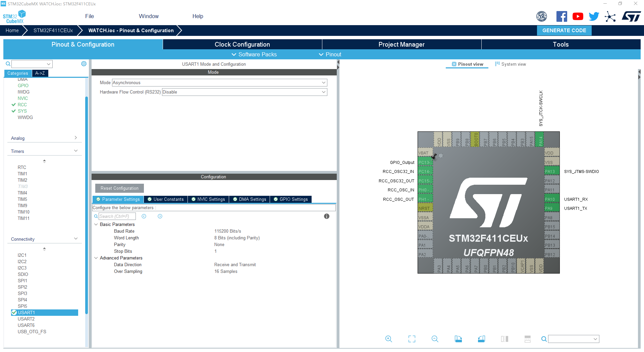Screen dimensions: 644x352
Task: Switch to the Tools tab
Action: 561,44
